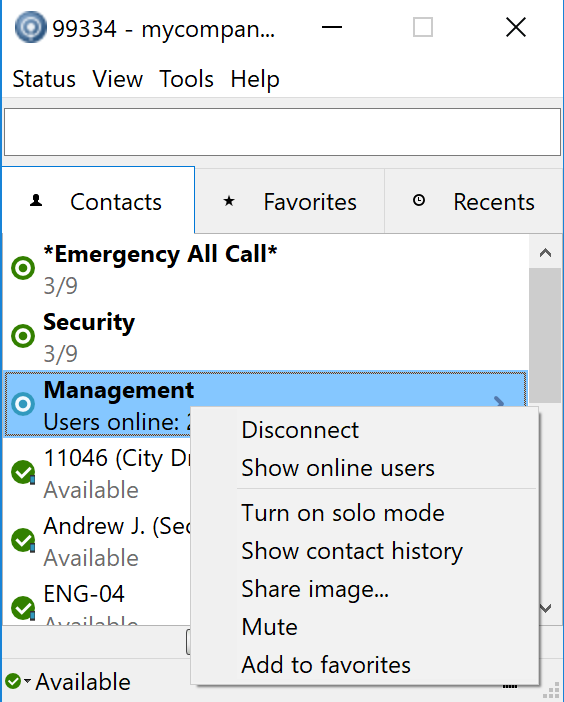Click the Zello app logo in title bar
Viewport: 564px width, 702px height.
(x=30, y=27)
